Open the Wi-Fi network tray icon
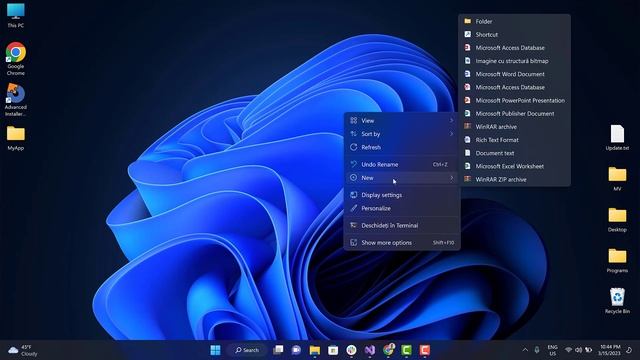 (568, 350)
